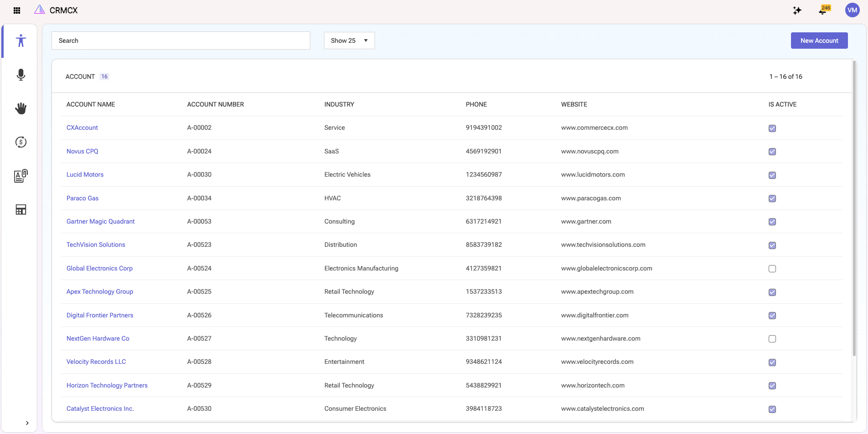Click inside the Search field
The height and width of the screenshot is (434, 868).
coord(181,41)
